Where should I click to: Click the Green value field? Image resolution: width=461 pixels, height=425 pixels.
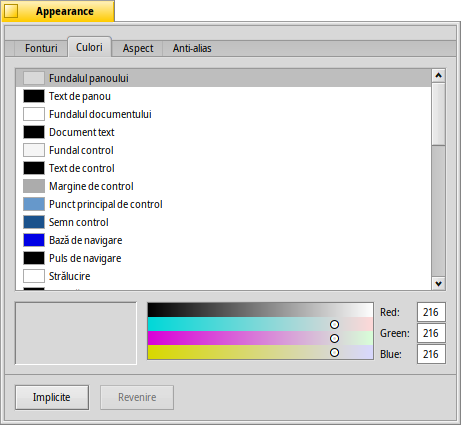tap(431, 333)
